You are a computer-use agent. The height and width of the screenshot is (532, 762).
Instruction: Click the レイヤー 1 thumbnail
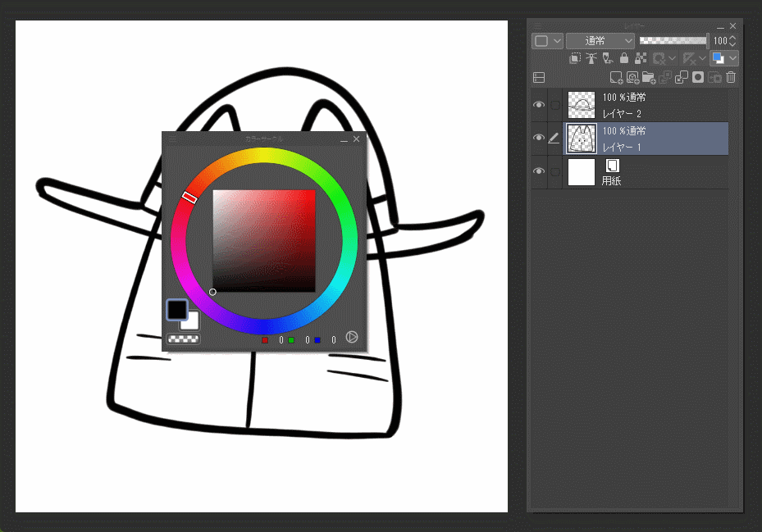[x=582, y=139]
